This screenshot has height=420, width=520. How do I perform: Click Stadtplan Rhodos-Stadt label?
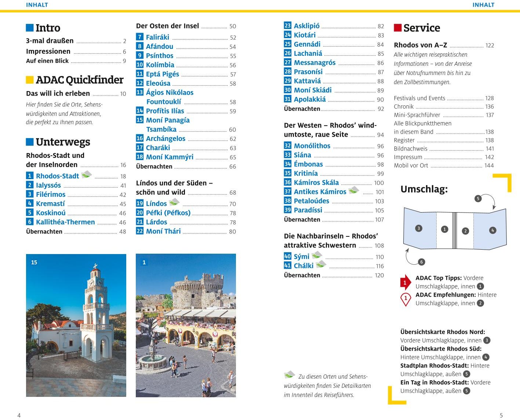point(434,366)
